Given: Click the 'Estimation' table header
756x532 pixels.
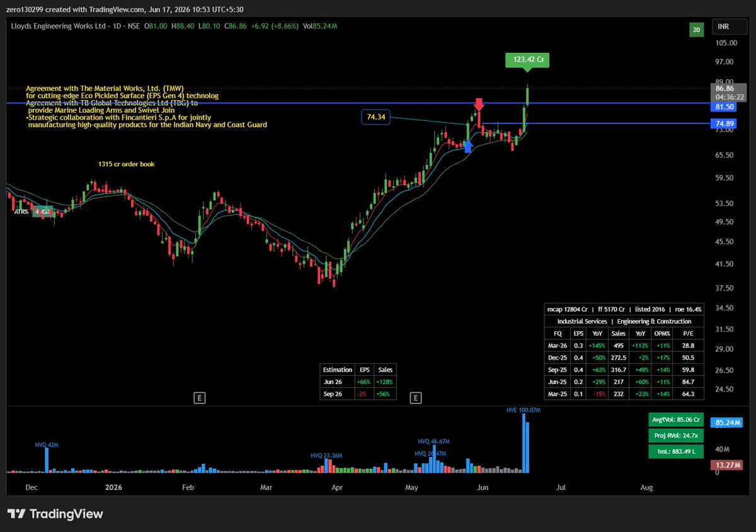Looking at the screenshot, I should click(337, 370).
